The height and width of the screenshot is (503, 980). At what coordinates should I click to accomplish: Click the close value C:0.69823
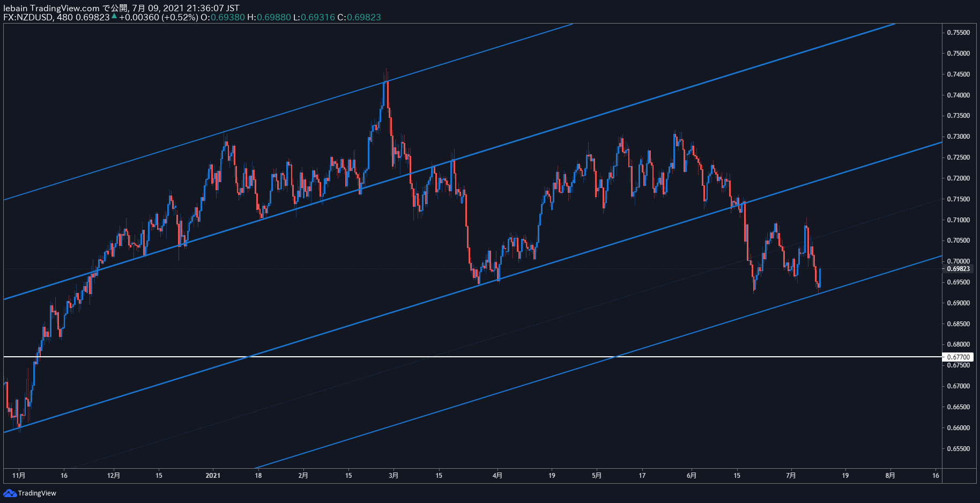click(x=359, y=17)
